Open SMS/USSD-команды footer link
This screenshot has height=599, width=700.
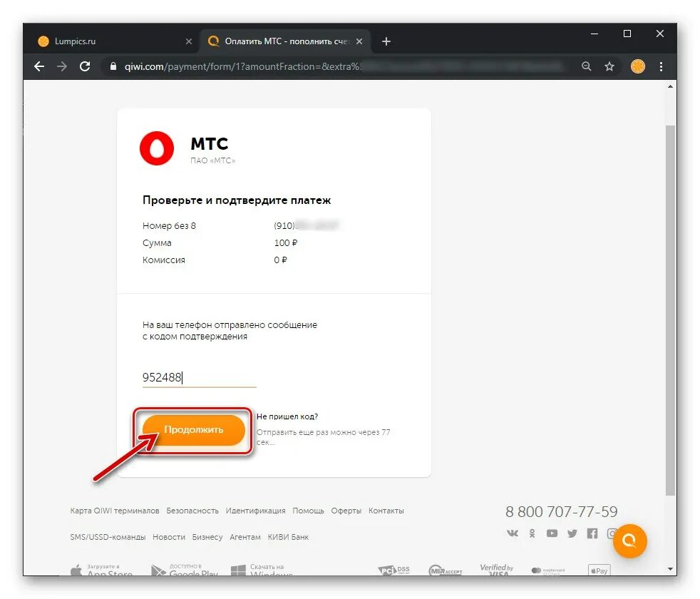coord(108,537)
